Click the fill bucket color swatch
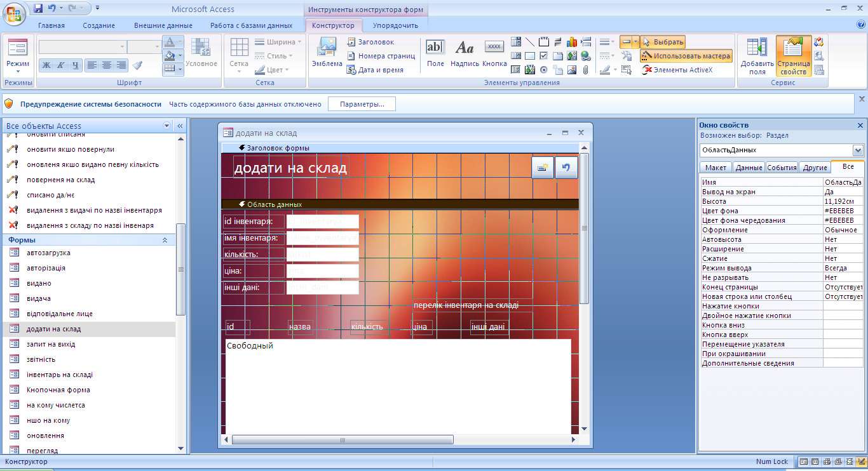Viewport: 868px width, 471px height. (169, 56)
